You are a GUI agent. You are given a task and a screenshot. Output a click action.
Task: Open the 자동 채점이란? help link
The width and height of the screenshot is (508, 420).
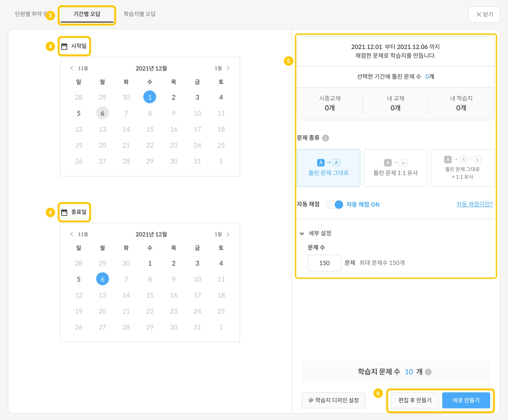pos(474,204)
